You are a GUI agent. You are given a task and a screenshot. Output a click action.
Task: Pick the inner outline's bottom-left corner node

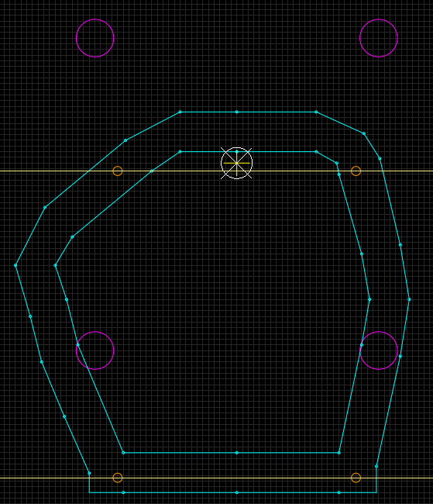(x=123, y=453)
